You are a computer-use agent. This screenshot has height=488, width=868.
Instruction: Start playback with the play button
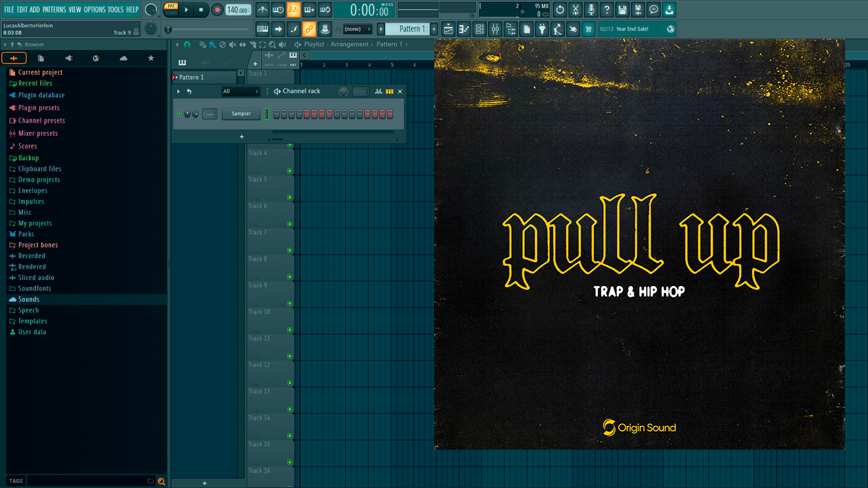click(x=186, y=10)
